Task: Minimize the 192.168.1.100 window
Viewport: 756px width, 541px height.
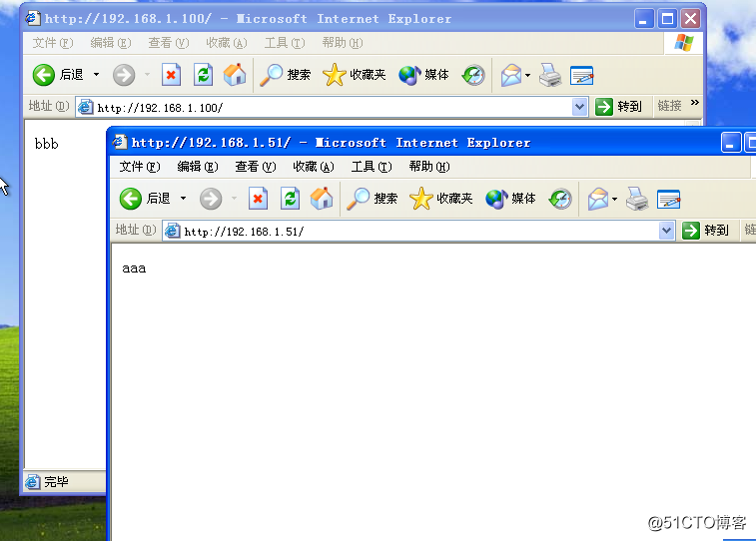Action: (x=644, y=19)
